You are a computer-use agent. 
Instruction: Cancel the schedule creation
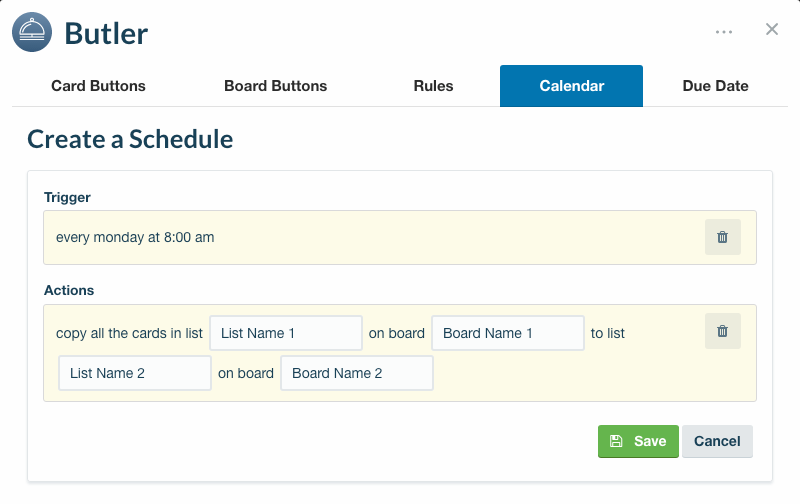(717, 441)
